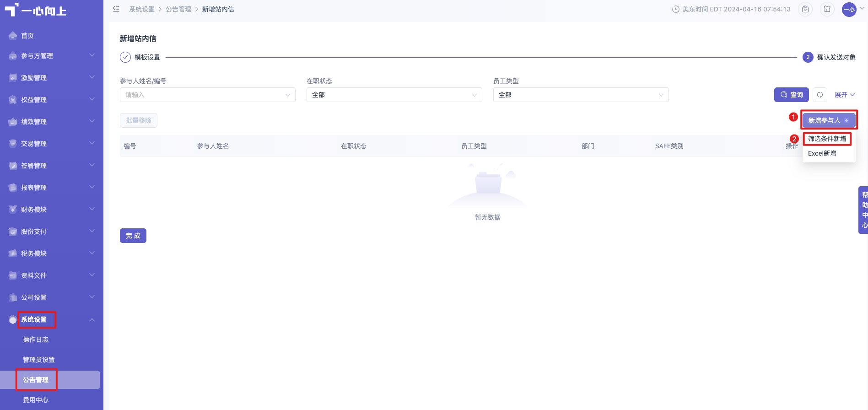This screenshot has width=868, height=410.
Task: Click the 参与方管理 sidebar icon
Action: click(x=13, y=56)
